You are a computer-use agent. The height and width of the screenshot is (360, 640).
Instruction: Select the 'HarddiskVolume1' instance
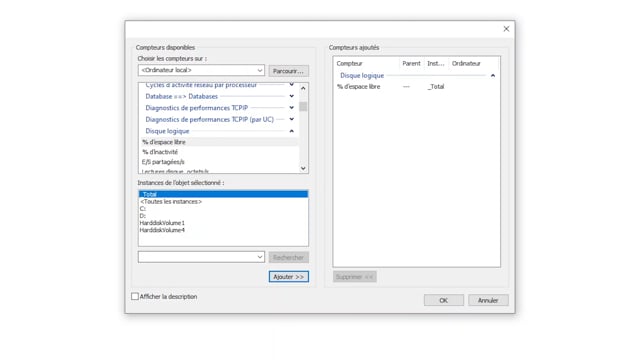(x=223, y=223)
